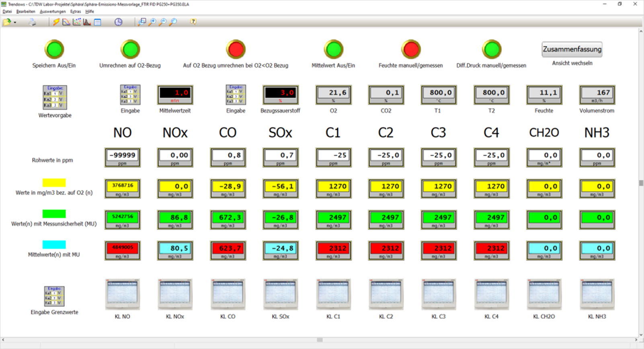Screen dimensions: 644x349
Task: Click the help question mark icon
Action: click(x=193, y=22)
